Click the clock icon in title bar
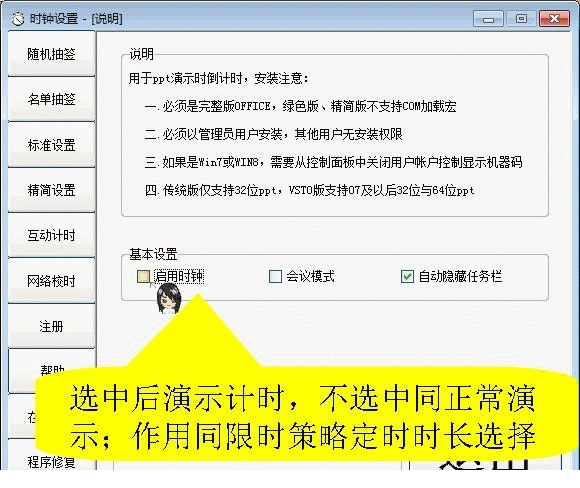 (x=17, y=18)
